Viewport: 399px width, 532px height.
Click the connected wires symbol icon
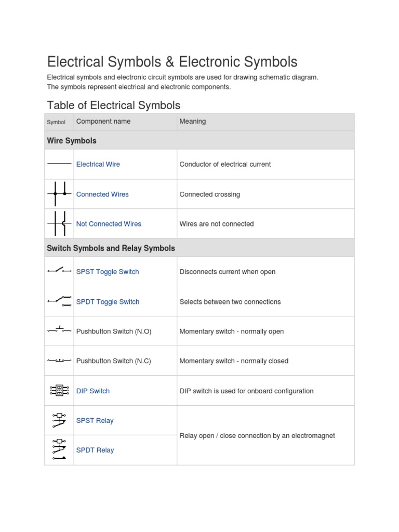pos(59,194)
